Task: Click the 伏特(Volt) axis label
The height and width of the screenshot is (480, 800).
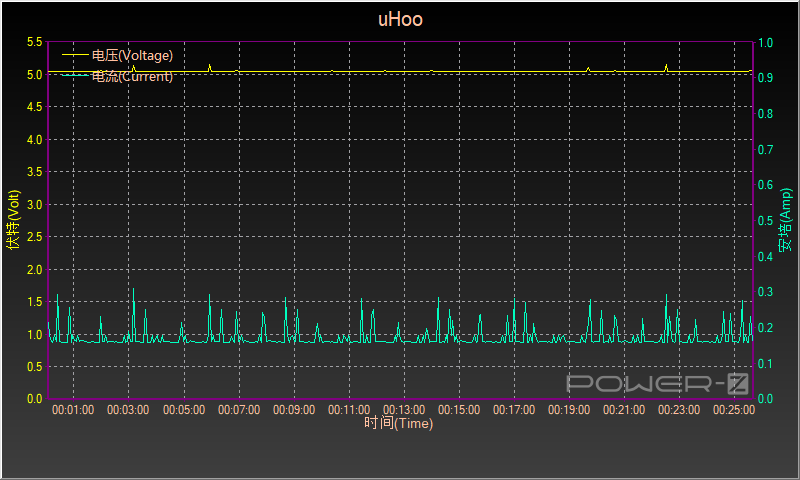Action: [14, 219]
